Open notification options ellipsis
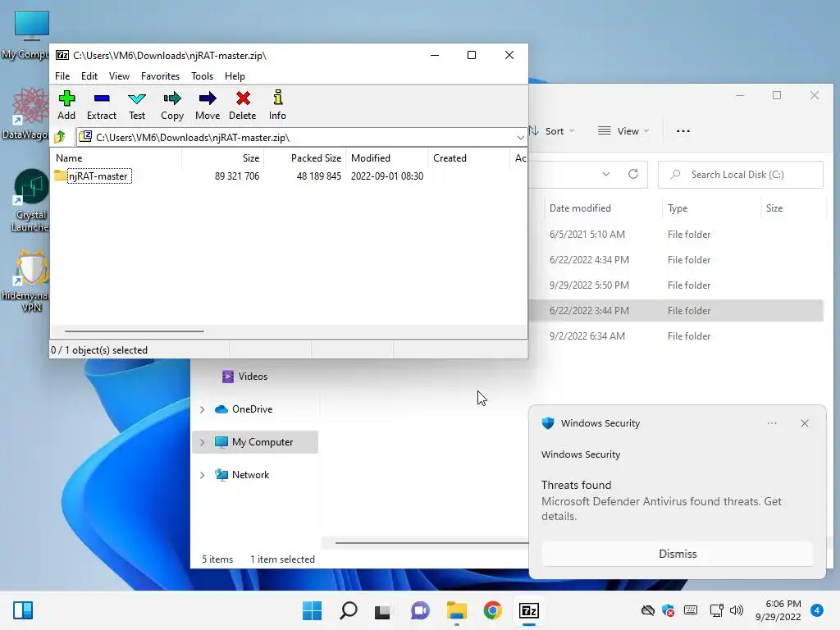Viewport: 840px width, 630px height. pyautogui.click(x=771, y=423)
